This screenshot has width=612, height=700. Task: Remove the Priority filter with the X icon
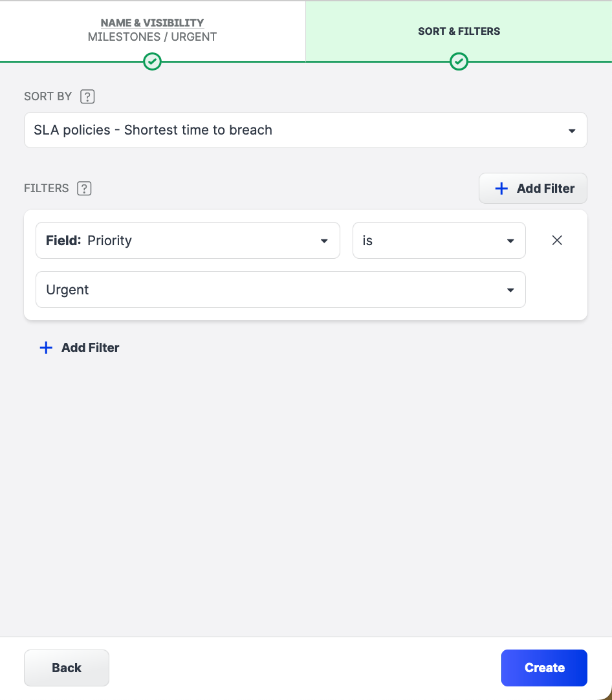click(557, 240)
